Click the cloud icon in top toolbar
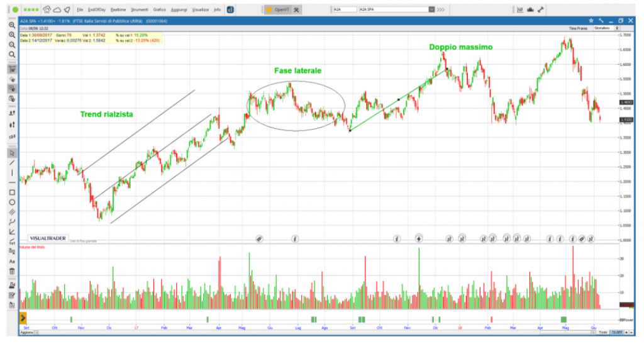The height and width of the screenshot is (344, 644). [57, 10]
